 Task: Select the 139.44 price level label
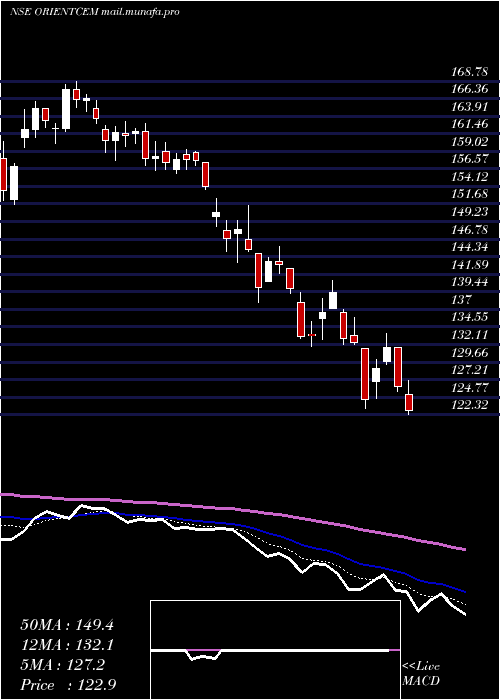point(469,282)
